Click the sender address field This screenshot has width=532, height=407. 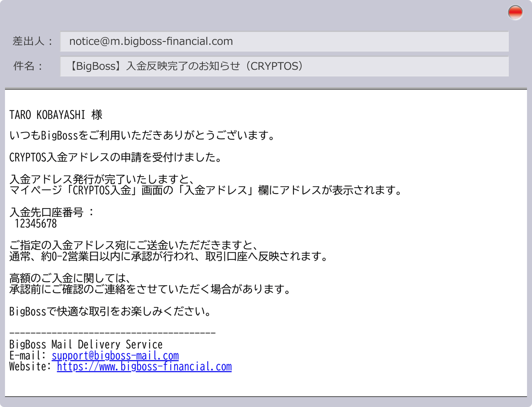click(284, 42)
